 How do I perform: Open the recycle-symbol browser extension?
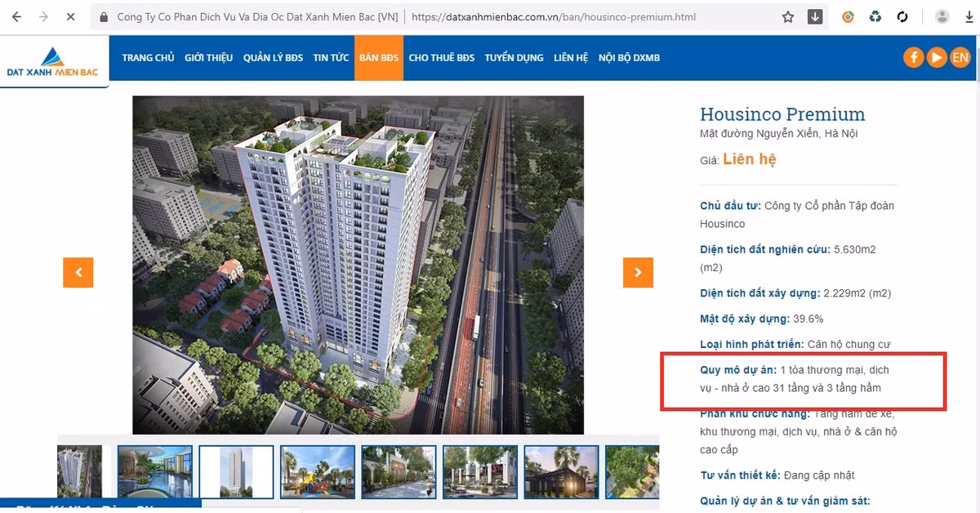[875, 16]
